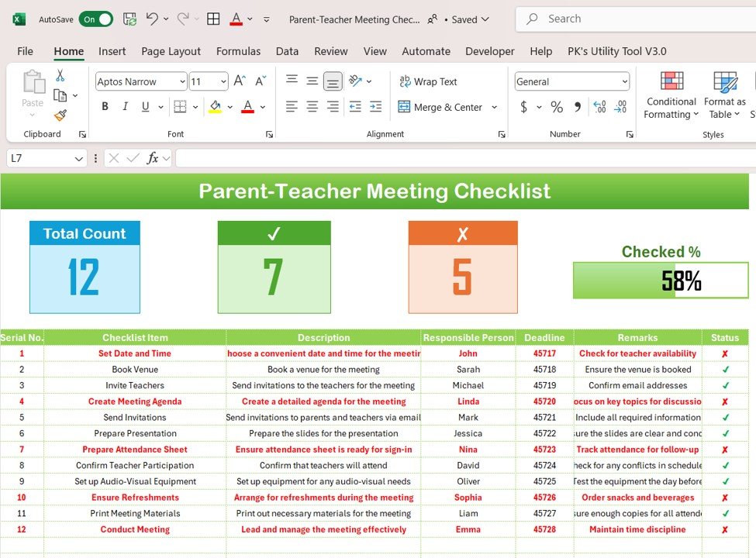This screenshot has width=756, height=558.
Task: Click the Middle Align icon
Action: click(312, 81)
